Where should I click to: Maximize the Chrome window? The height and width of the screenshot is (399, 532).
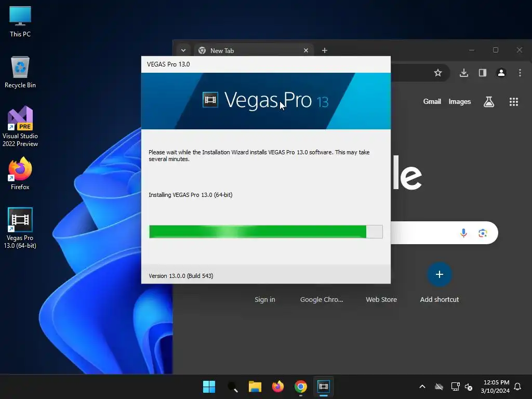495,50
